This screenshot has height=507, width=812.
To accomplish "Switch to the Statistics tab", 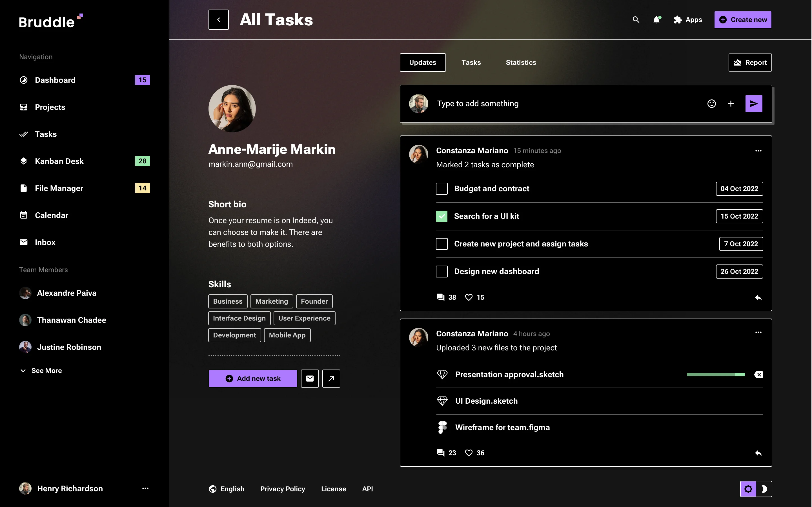I will 521,62.
